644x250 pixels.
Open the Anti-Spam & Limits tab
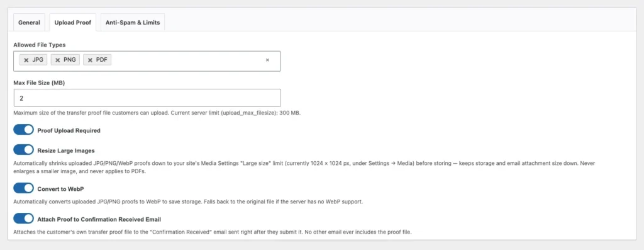pyautogui.click(x=133, y=23)
